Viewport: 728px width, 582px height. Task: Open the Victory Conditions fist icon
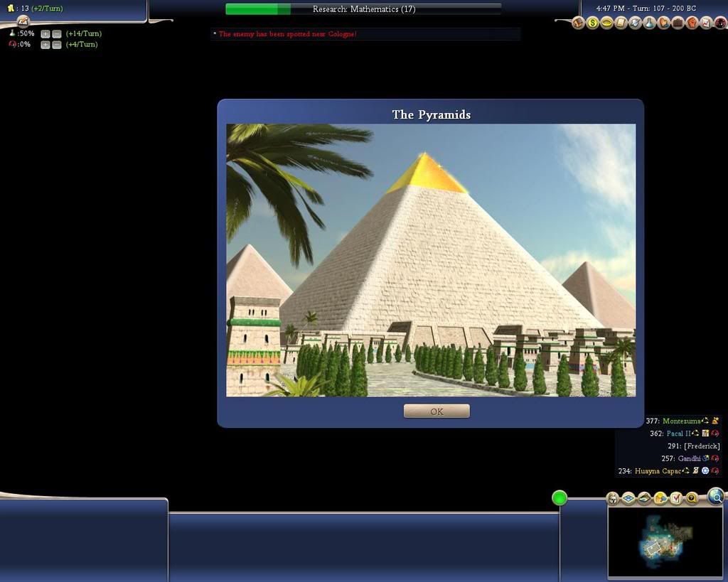(692, 23)
